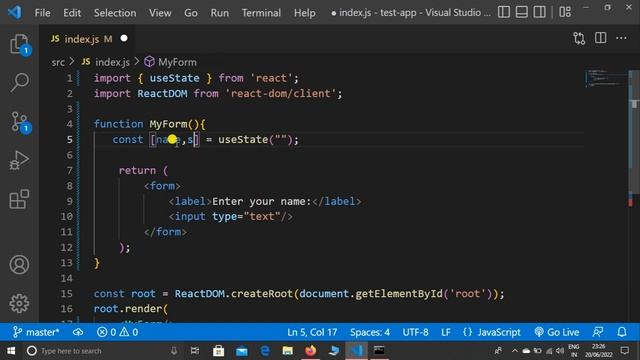Open Changes compare icon in editor toolbar
This screenshot has height=360, width=640.
coord(579,38)
